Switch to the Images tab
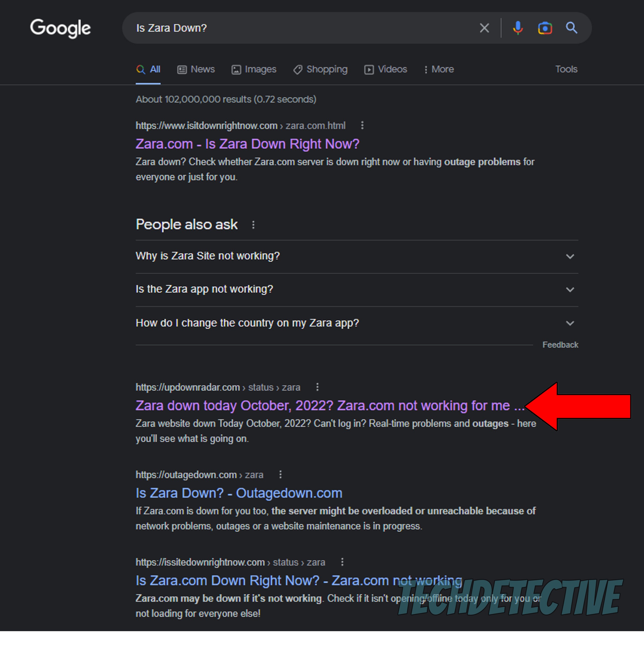This screenshot has width=644, height=648. point(254,69)
